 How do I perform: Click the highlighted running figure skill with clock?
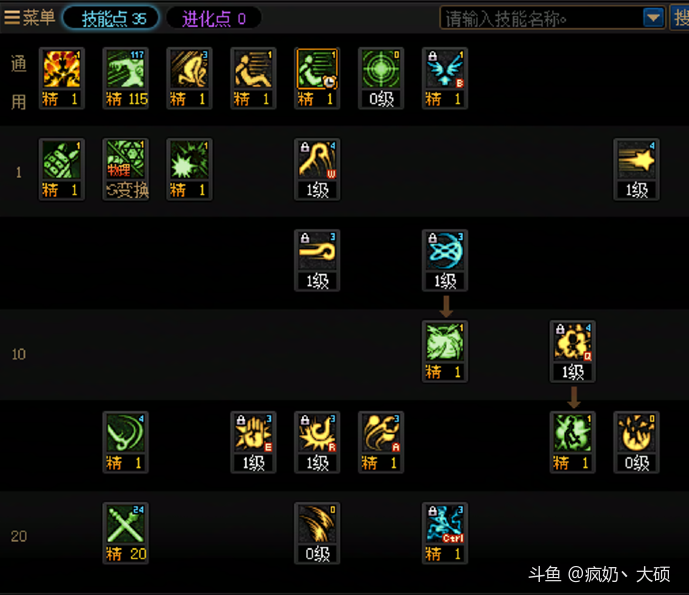(x=317, y=78)
